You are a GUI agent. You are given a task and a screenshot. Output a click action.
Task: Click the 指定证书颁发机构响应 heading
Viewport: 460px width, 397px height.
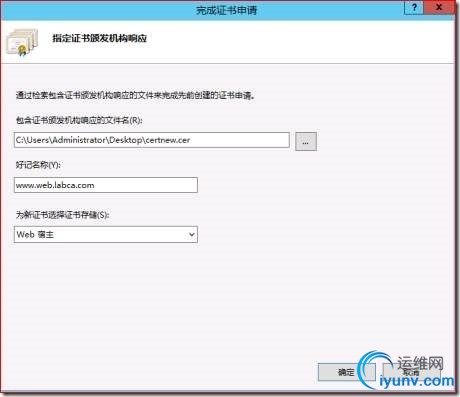[x=100, y=38]
